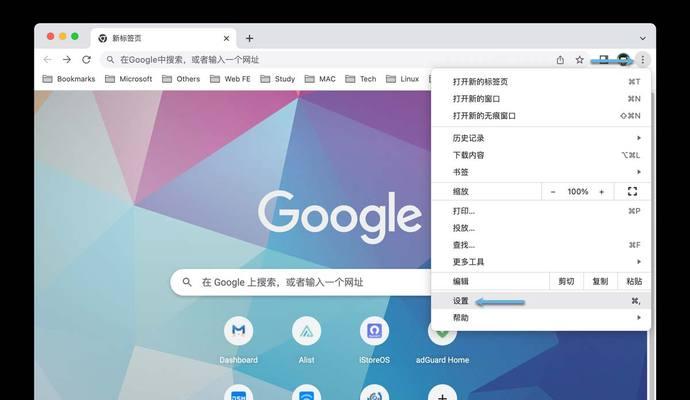The width and height of the screenshot is (690, 400).
Task: Open the Dashboard shortcut
Action: pyautogui.click(x=239, y=340)
